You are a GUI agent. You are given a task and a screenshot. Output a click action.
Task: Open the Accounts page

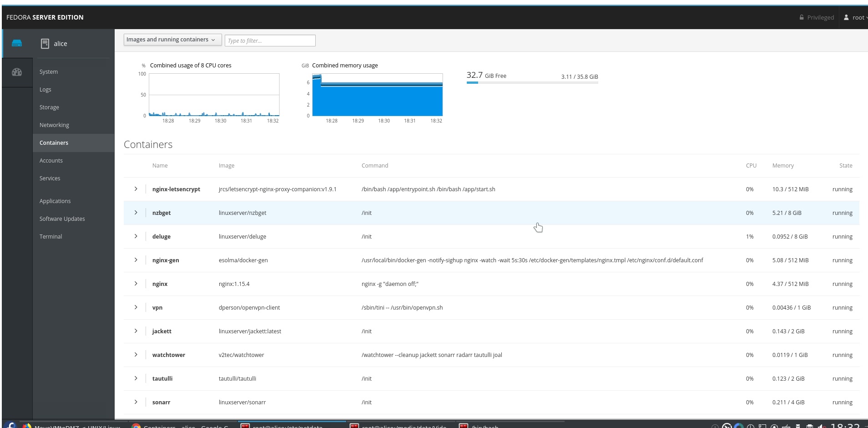[x=51, y=160]
